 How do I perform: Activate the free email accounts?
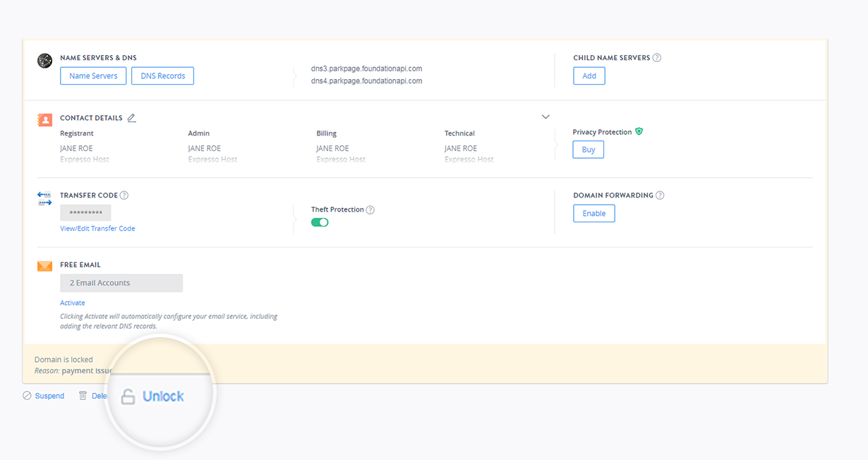73,303
